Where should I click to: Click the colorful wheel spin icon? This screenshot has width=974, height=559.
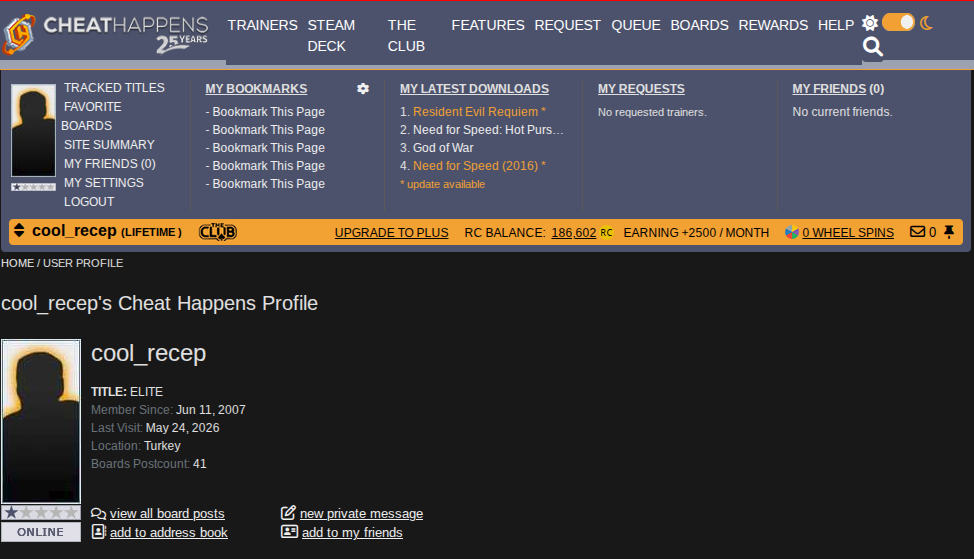click(791, 232)
